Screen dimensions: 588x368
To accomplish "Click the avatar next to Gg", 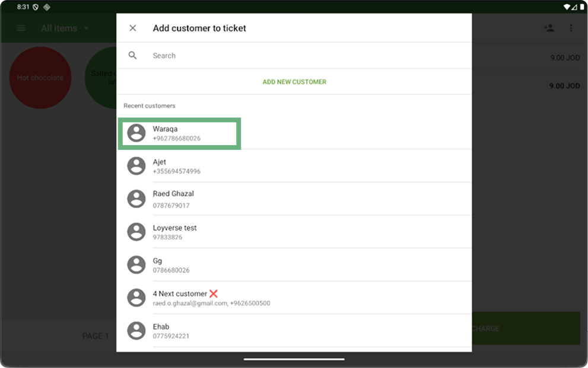I will pyautogui.click(x=136, y=265).
